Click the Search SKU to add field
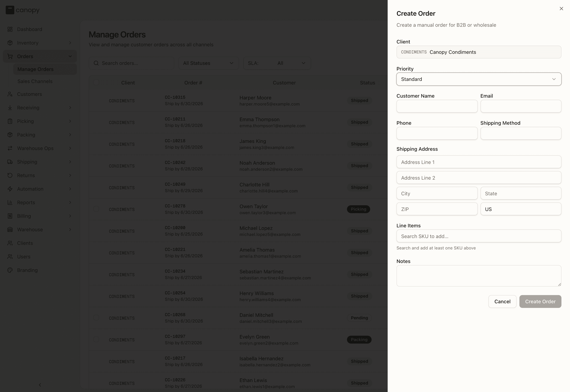Viewport: 570px width, 392px height. click(479, 236)
